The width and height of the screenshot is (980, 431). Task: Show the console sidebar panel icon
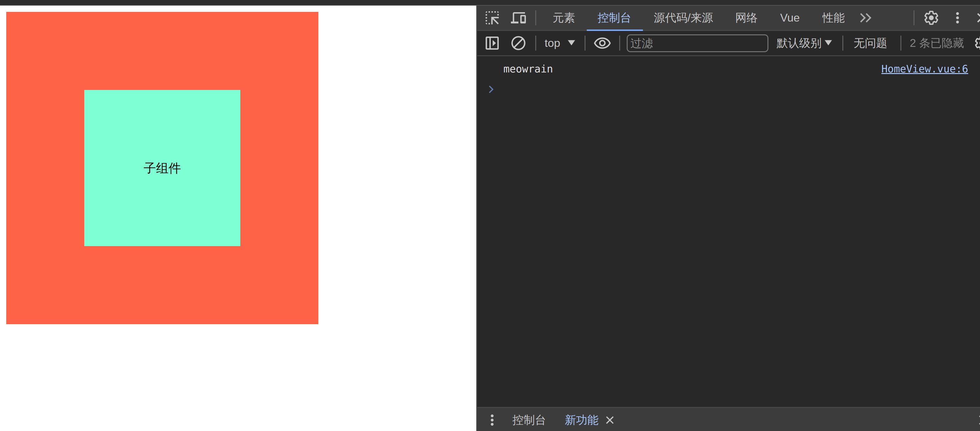492,43
